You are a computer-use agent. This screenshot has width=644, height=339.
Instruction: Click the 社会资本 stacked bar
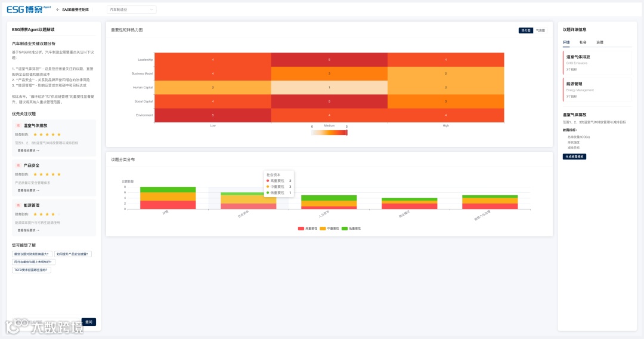tap(249, 201)
